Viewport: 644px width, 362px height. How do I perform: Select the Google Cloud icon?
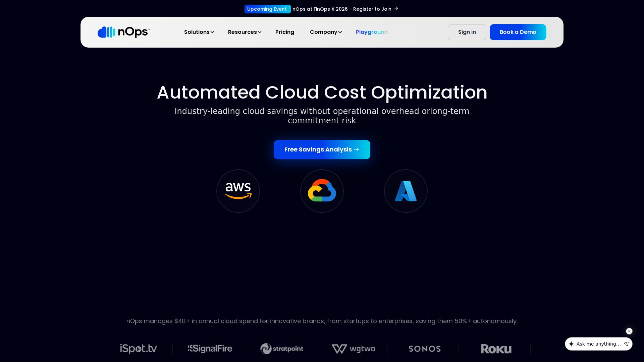click(x=322, y=191)
